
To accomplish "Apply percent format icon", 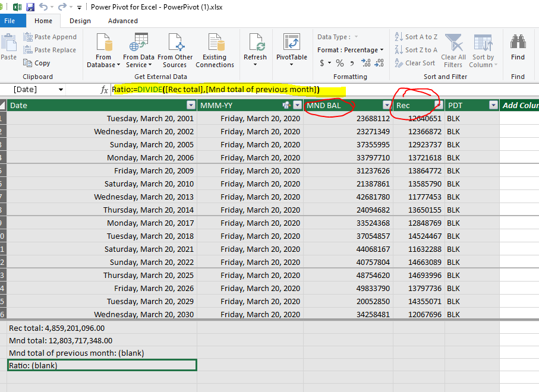I will (340, 63).
